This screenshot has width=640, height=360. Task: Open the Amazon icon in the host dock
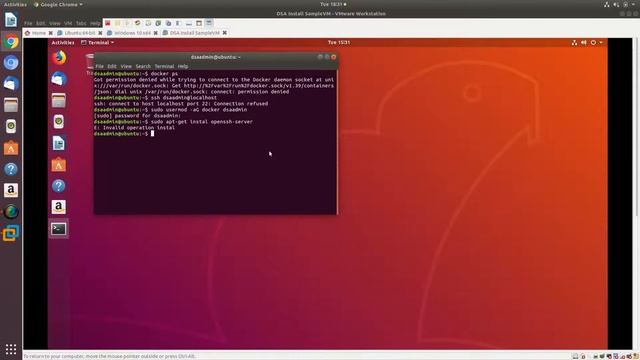click(11, 190)
